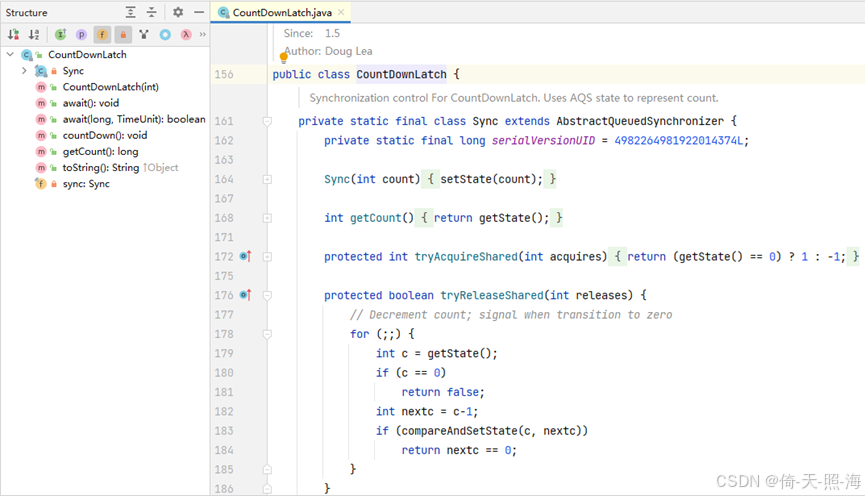This screenshot has height=496, width=865.
Task: Select the CountDownLatch.java editor tab
Action: pyautogui.click(x=282, y=12)
